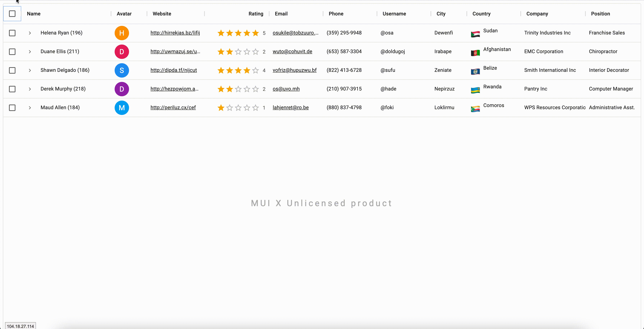Click the lahjenret@ro.be email link
Screen dimensions: 644x329
[291, 107]
